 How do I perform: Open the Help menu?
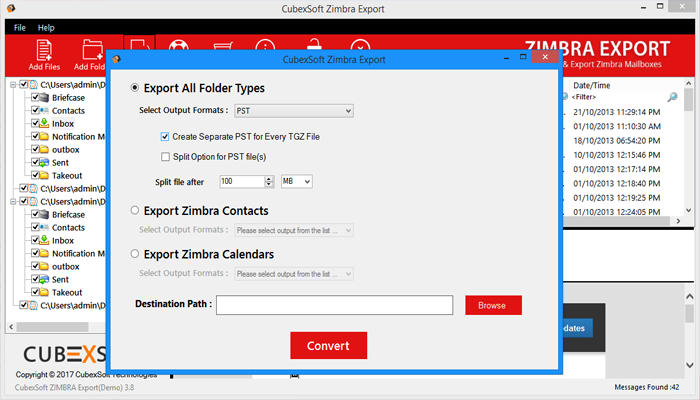coord(46,28)
